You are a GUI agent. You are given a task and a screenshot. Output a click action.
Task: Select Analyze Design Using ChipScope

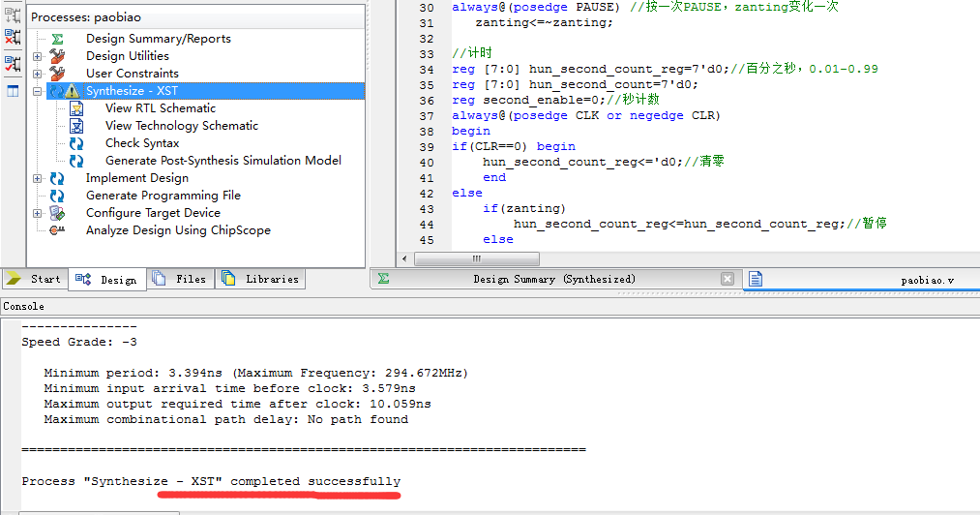pos(178,230)
